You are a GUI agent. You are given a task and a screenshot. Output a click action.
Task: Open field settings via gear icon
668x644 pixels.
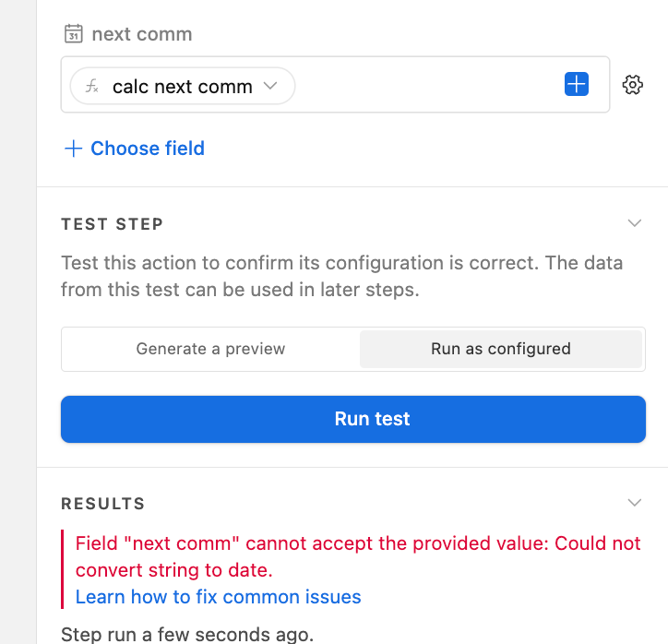click(x=633, y=85)
